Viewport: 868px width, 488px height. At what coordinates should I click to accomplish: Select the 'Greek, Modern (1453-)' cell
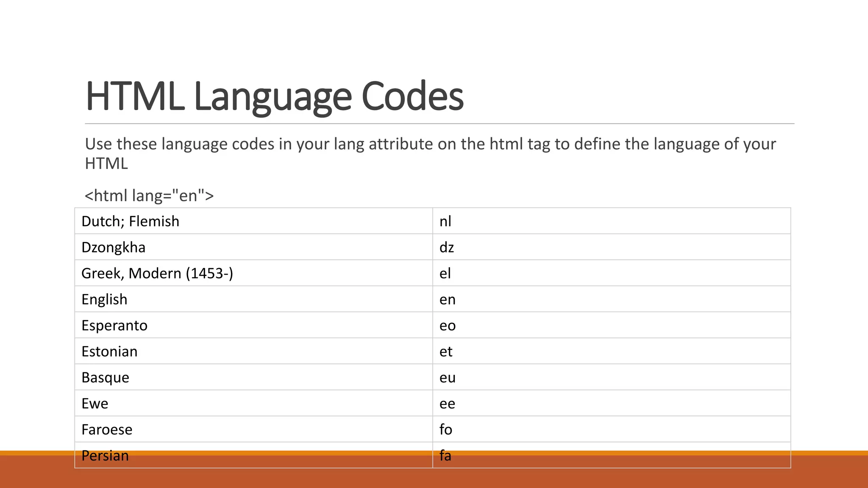click(x=253, y=273)
